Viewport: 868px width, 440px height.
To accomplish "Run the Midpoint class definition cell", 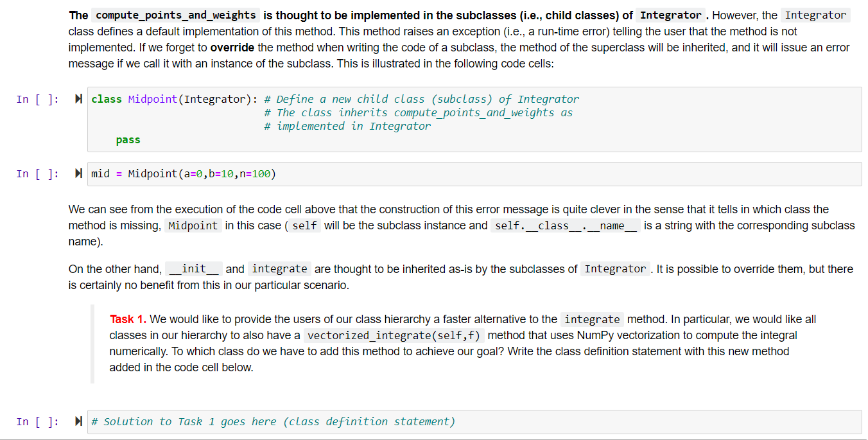I will tap(78, 98).
